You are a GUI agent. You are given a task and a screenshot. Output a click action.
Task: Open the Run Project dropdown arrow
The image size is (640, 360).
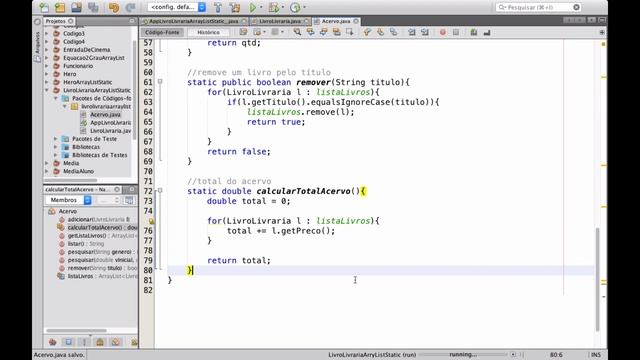click(x=261, y=7)
